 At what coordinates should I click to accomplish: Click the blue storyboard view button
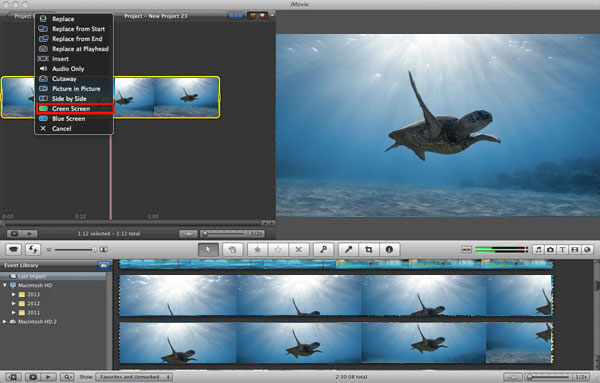tap(235, 16)
